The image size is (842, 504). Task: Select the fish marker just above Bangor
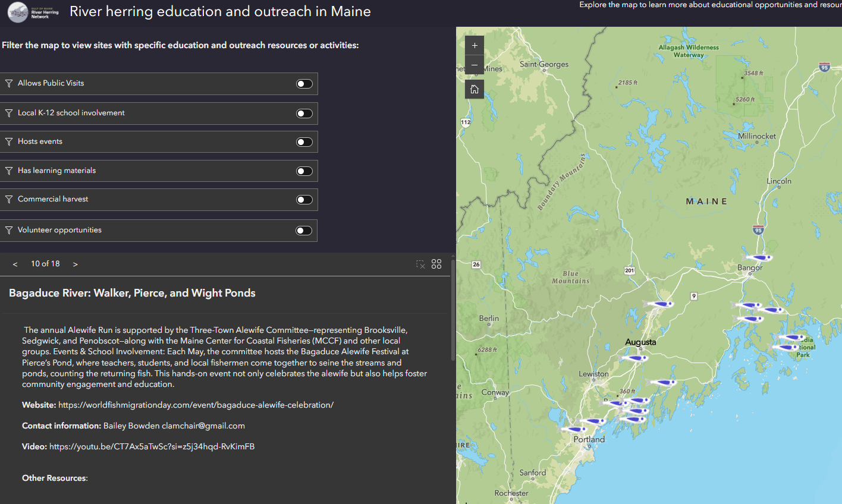tap(759, 257)
